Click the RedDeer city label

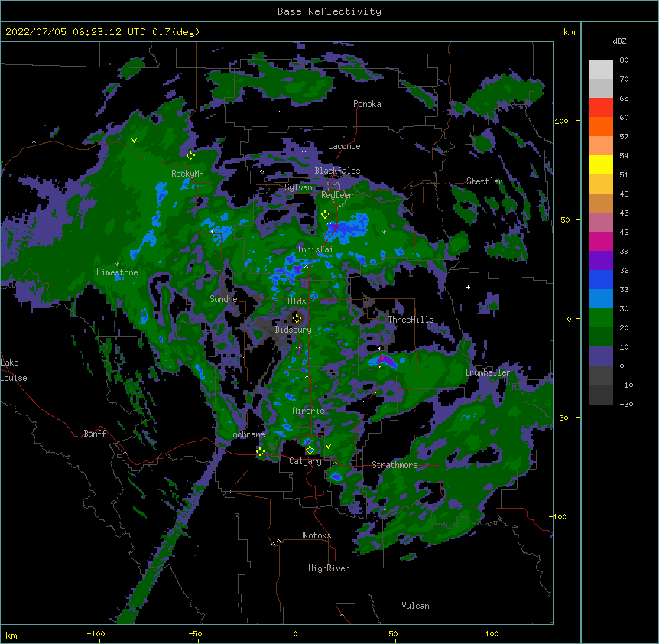pyautogui.click(x=337, y=195)
